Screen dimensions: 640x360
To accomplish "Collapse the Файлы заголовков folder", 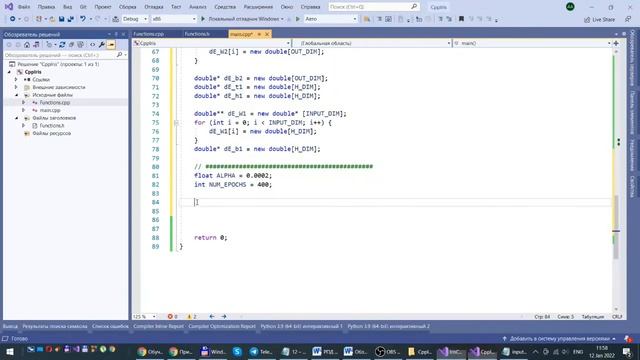I will (x=16, y=118).
